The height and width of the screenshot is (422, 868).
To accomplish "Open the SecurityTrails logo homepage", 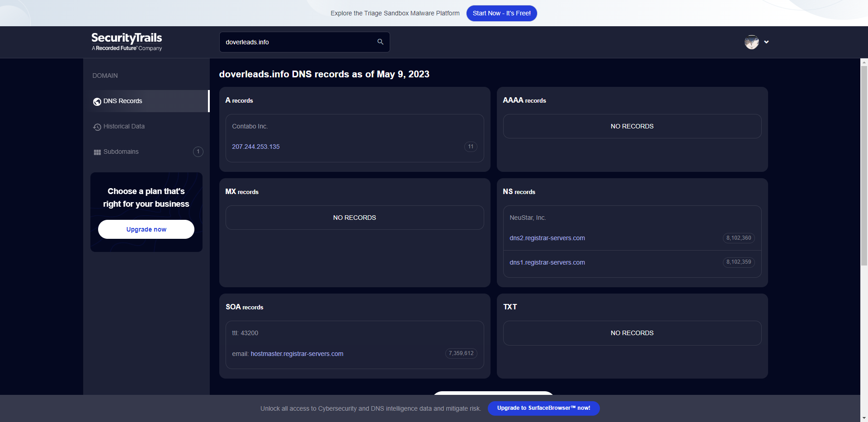I will [x=127, y=42].
